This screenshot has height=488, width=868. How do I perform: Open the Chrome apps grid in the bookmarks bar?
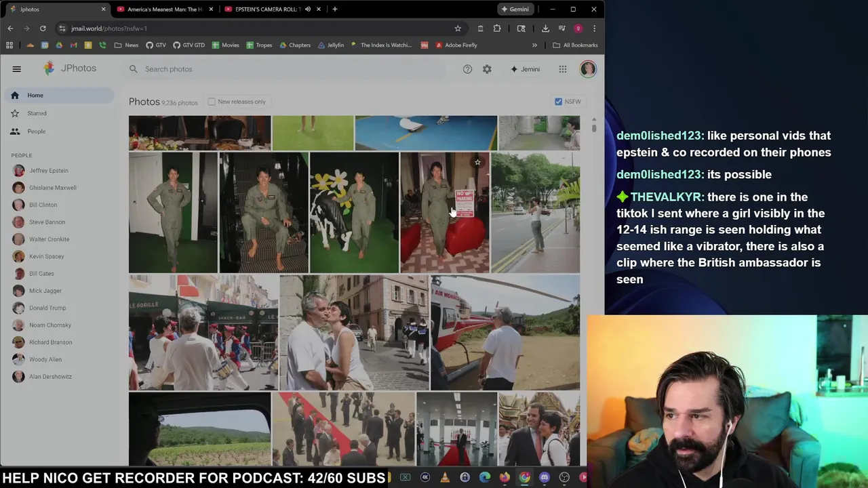(x=9, y=45)
